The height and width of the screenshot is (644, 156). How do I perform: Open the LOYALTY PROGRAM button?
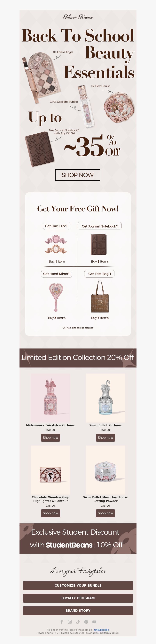pyautogui.click(x=78, y=598)
